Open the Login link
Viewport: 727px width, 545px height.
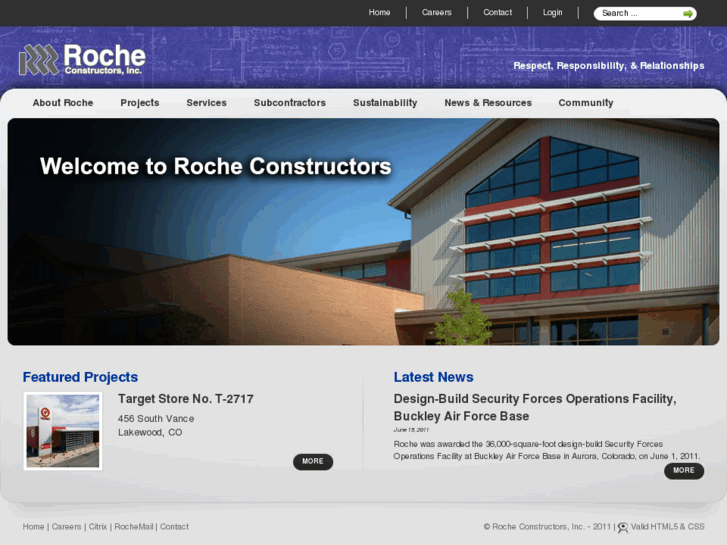[552, 13]
